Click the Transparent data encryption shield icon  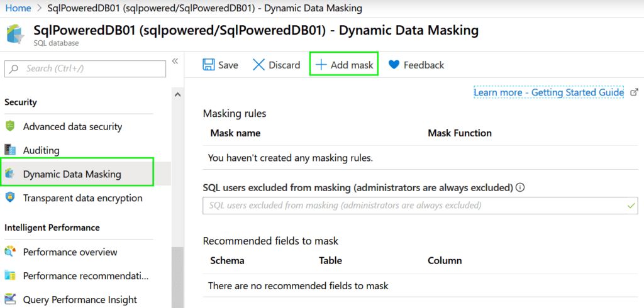point(10,197)
